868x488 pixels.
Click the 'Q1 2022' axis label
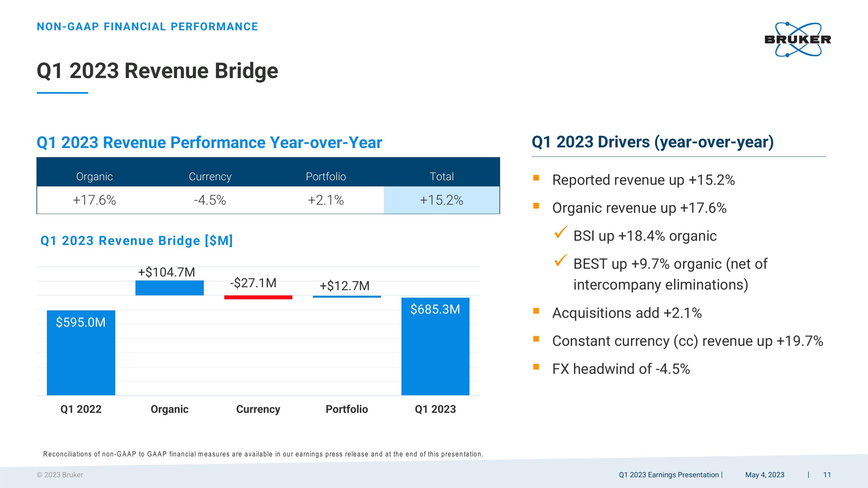tap(81, 409)
